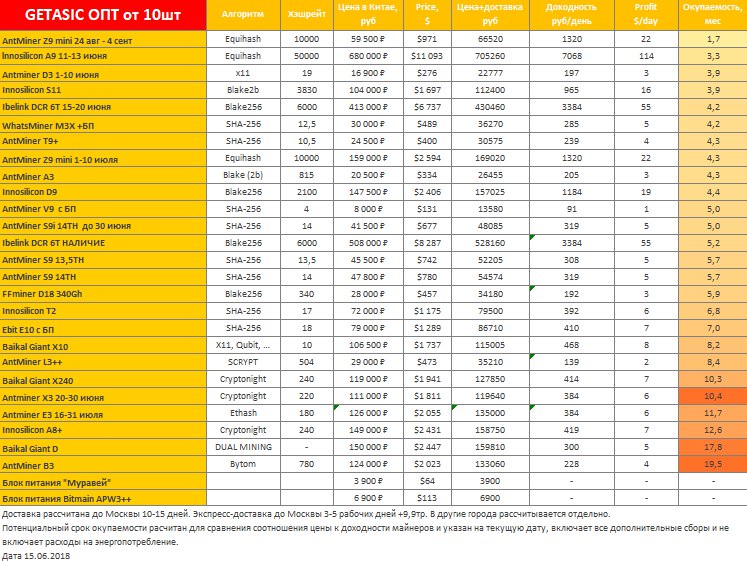Select the 'Алгоритм' column header
The height and width of the screenshot is (562, 747).
(243, 15)
